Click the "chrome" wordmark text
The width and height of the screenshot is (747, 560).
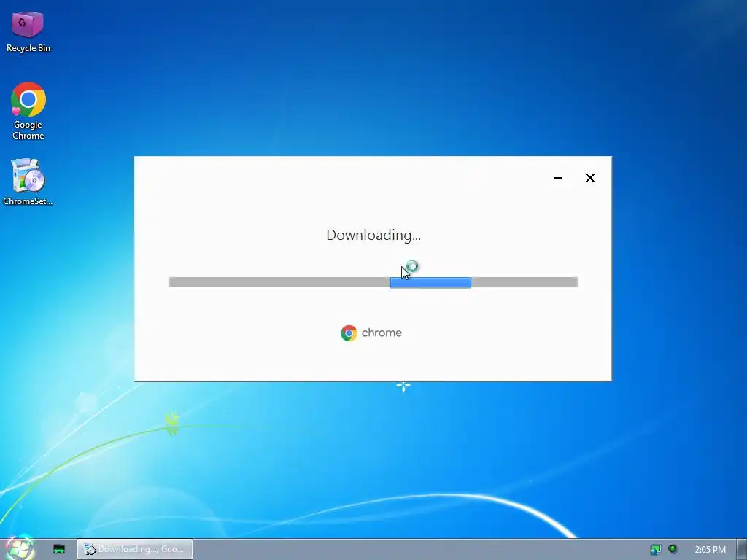[382, 332]
